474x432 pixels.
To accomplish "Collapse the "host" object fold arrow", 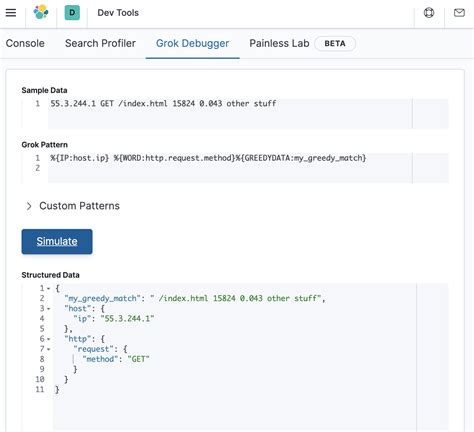I will click(x=49, y=309).
